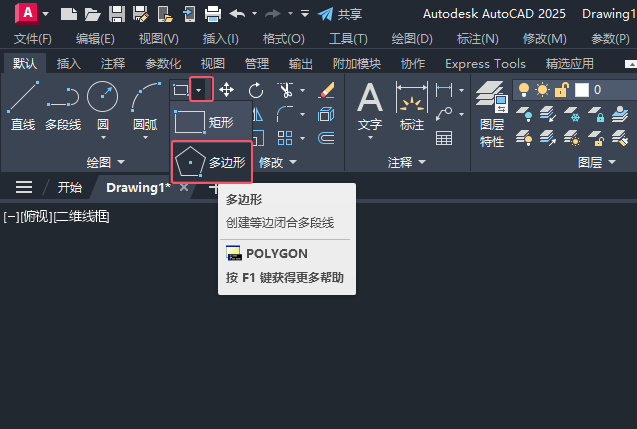The width and height of the screenshot is (637, 429).
Task: Close the Drawing1 tab
Action: tap(184, 187)
